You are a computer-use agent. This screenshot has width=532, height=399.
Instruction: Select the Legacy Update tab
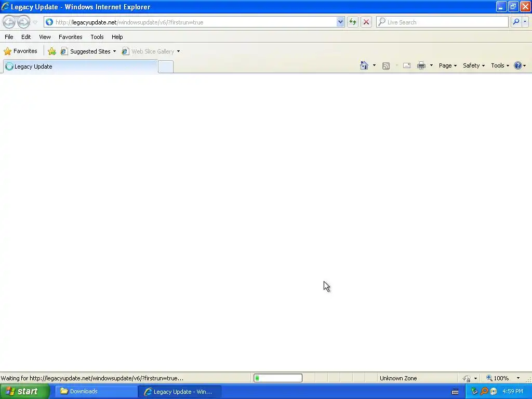coord(81,66)
